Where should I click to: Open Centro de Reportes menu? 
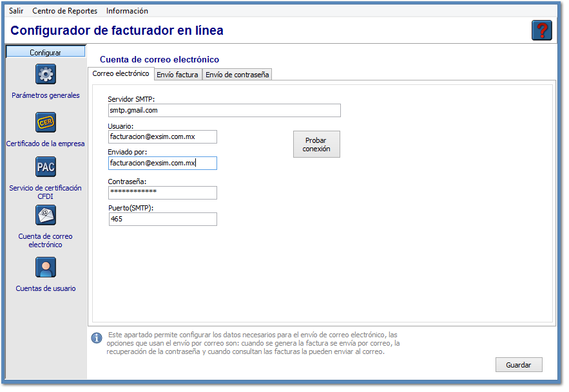coord(65,11)
